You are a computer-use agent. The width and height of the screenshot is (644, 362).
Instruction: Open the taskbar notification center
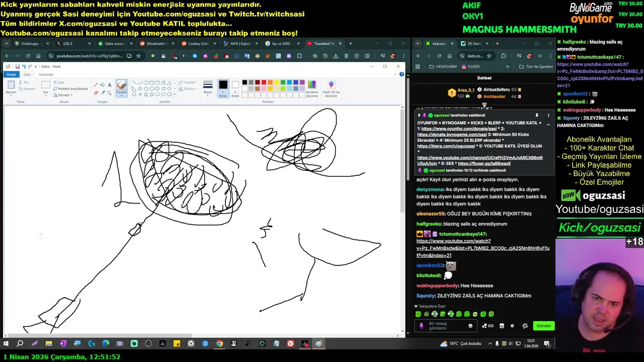coord(547,343)
